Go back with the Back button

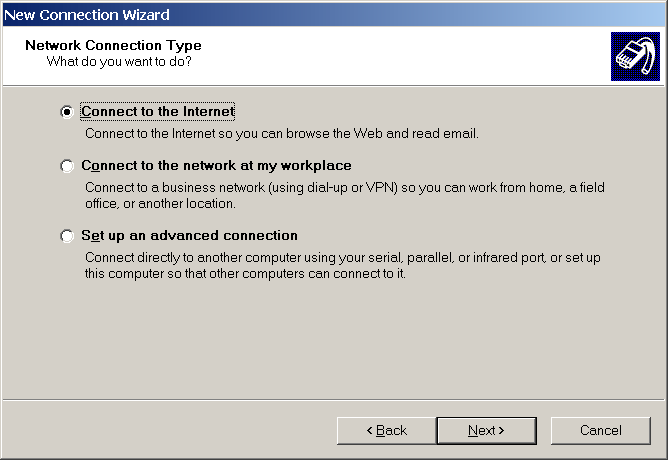386,430
